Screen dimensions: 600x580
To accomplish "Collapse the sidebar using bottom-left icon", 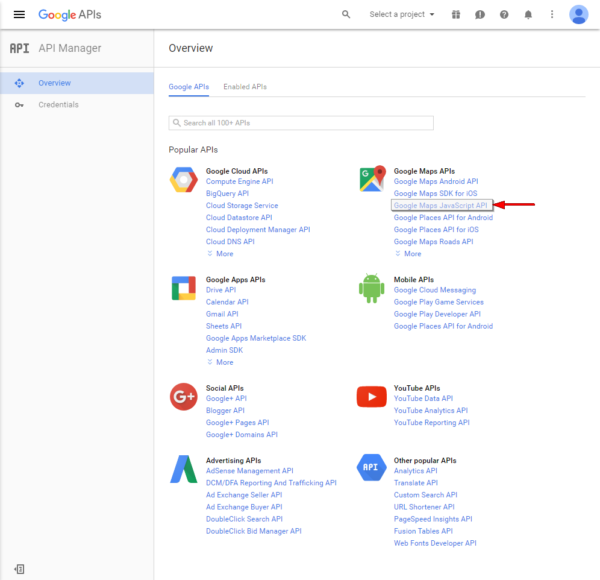I will pos(19,569).
